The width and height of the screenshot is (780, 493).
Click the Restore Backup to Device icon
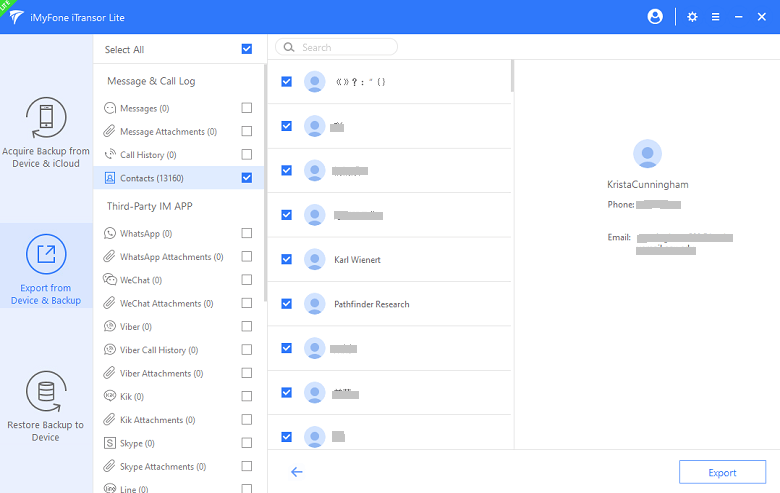coord(46,392)
